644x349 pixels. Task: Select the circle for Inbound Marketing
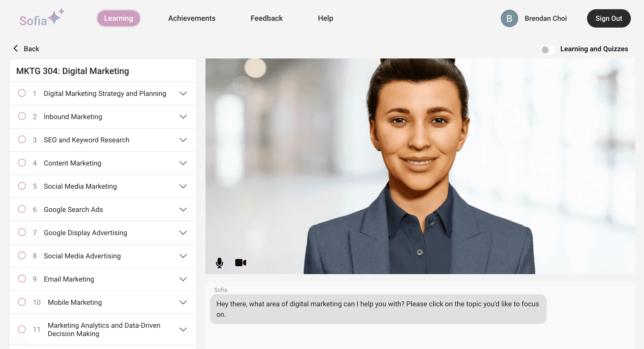click(22, 116)
